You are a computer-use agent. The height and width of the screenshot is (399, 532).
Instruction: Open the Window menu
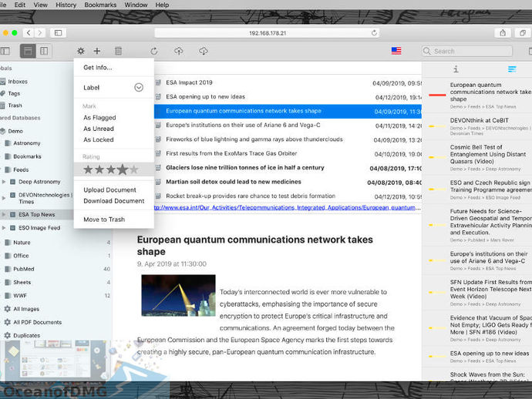tap(136, 5)
